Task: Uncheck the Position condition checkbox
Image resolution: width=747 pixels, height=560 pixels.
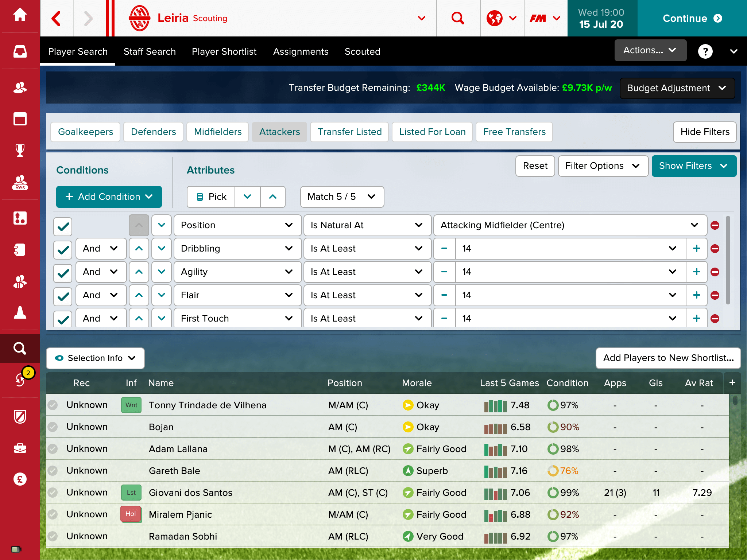Action: pos(63,227)
